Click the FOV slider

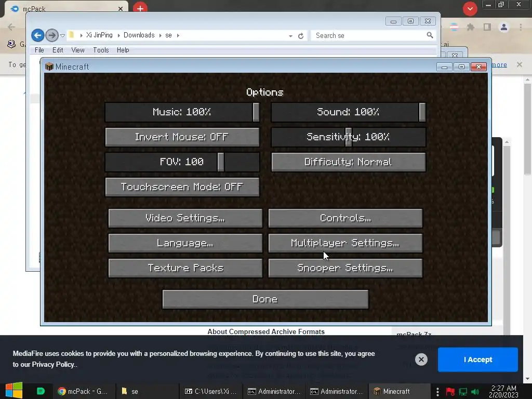[182, 162]
